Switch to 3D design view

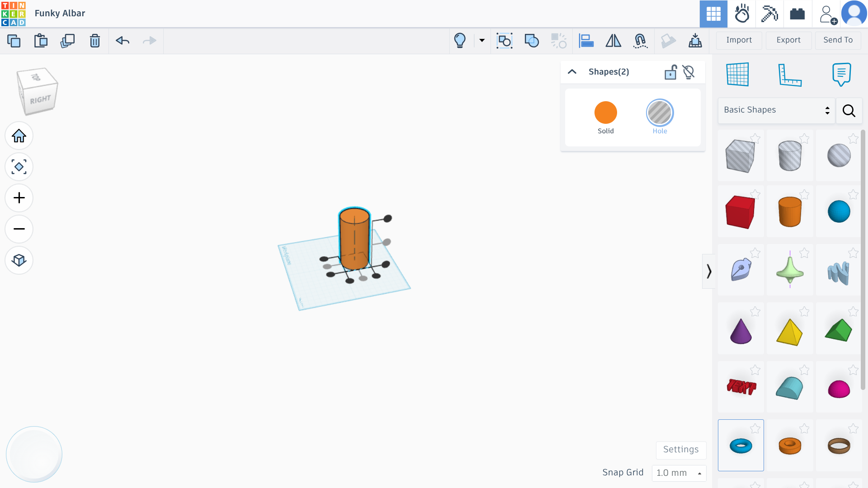click(x=713, y=14)
